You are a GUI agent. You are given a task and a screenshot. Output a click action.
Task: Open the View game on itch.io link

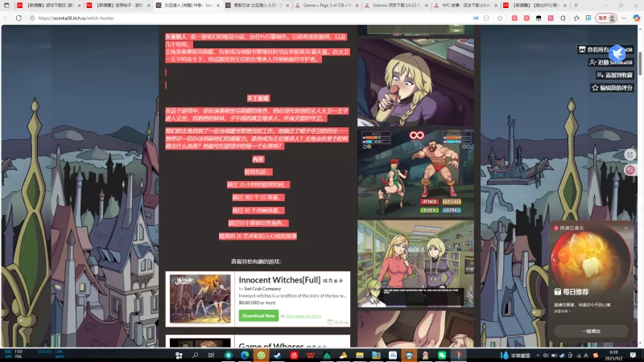tap(303, 316)
